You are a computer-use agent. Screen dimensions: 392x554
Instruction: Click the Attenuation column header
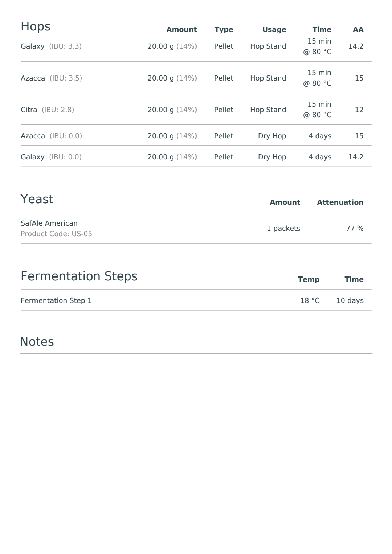(x=340, y=202)
